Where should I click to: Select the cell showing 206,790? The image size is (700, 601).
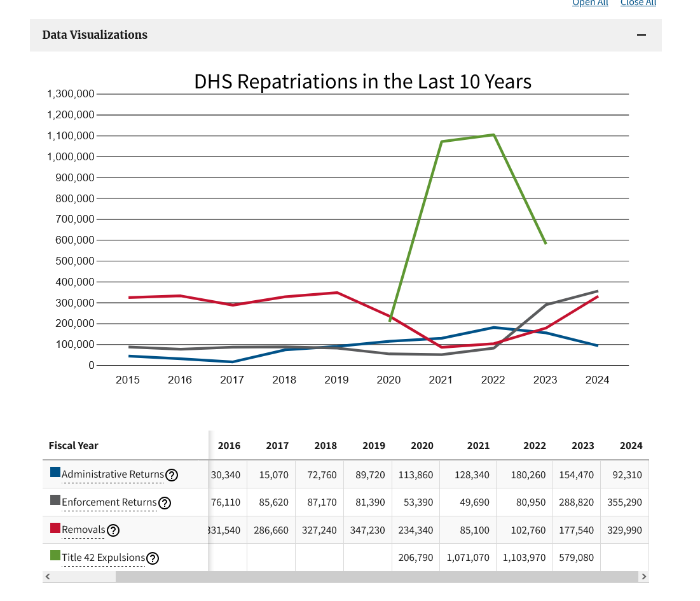[x=416, y=558]
